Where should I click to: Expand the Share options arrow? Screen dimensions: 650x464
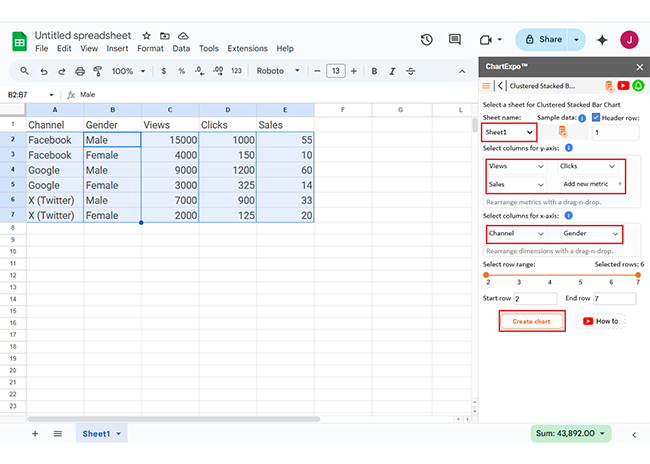(576, 40)
